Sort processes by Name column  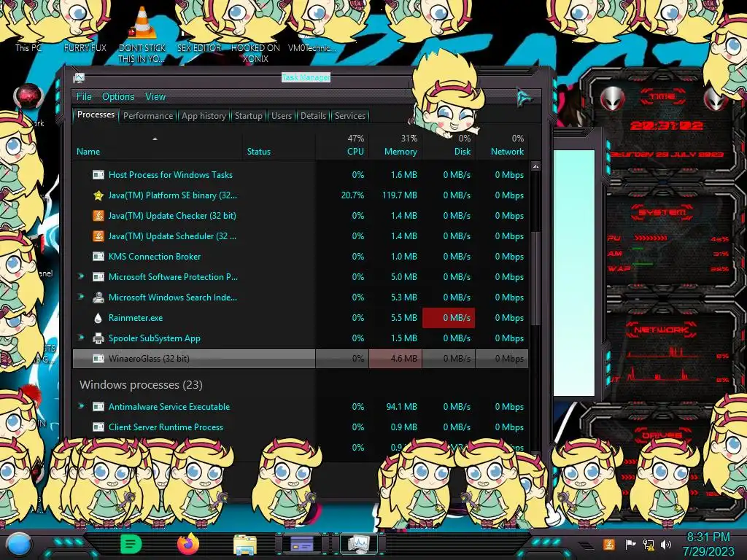click(88, 152)
